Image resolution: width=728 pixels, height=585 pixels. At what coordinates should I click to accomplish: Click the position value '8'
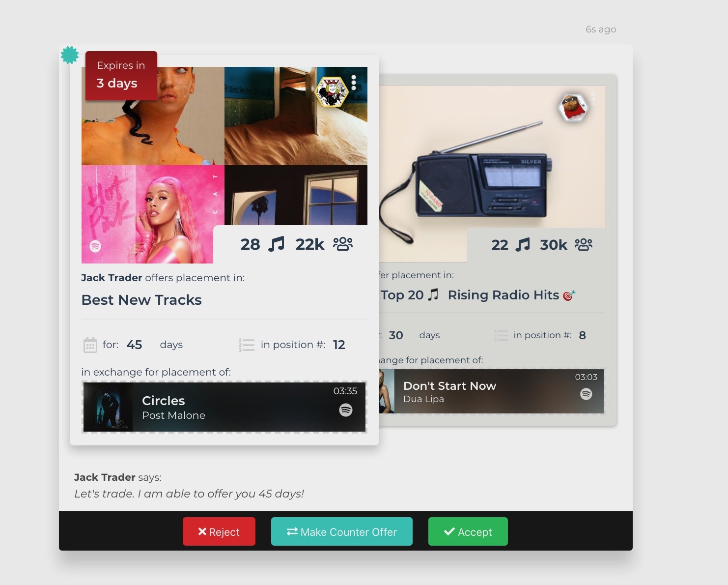coord(582,335)
